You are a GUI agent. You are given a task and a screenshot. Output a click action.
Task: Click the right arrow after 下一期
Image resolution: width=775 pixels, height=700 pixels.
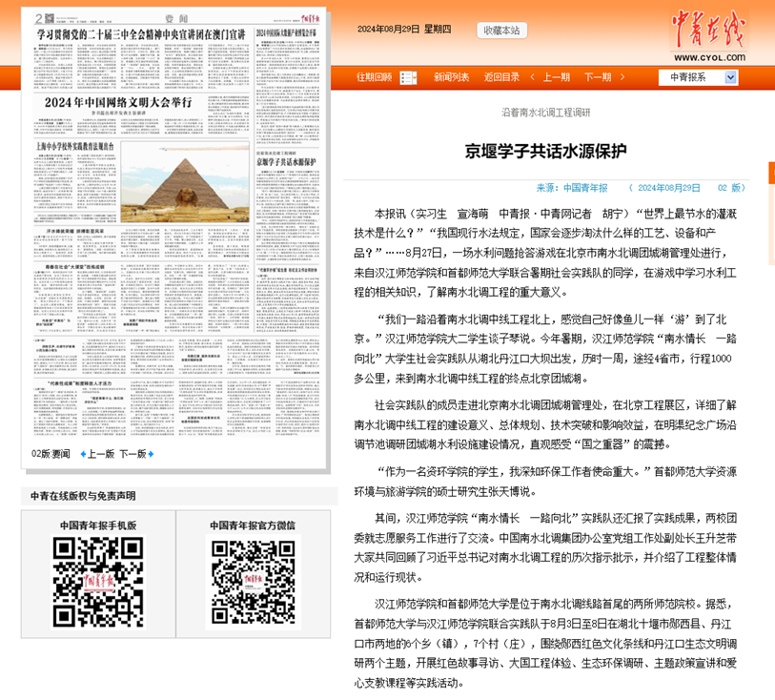(x=622, y=77)
